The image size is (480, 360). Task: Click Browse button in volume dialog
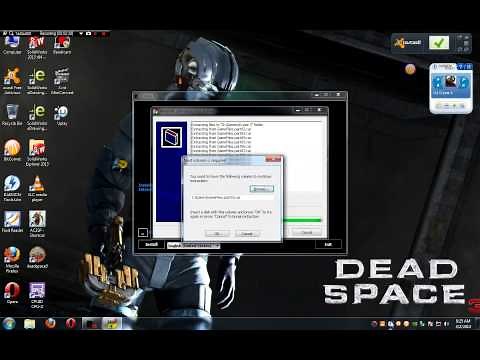pos(262,189)
